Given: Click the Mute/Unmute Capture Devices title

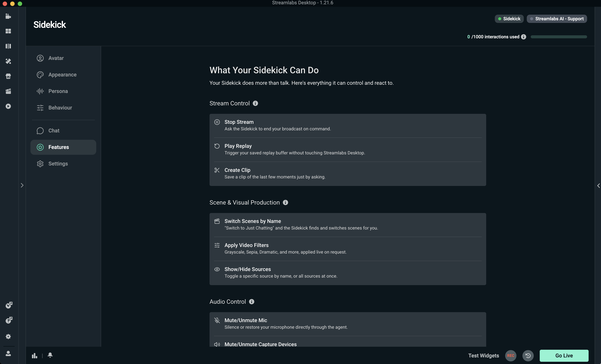Looking at the screenshot, I should (x=260, y=344).
